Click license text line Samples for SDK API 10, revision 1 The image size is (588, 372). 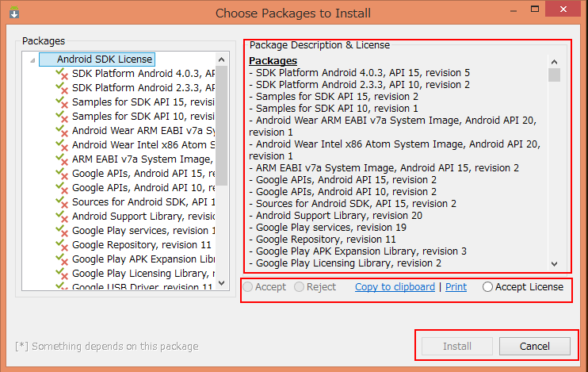point(334,109)
